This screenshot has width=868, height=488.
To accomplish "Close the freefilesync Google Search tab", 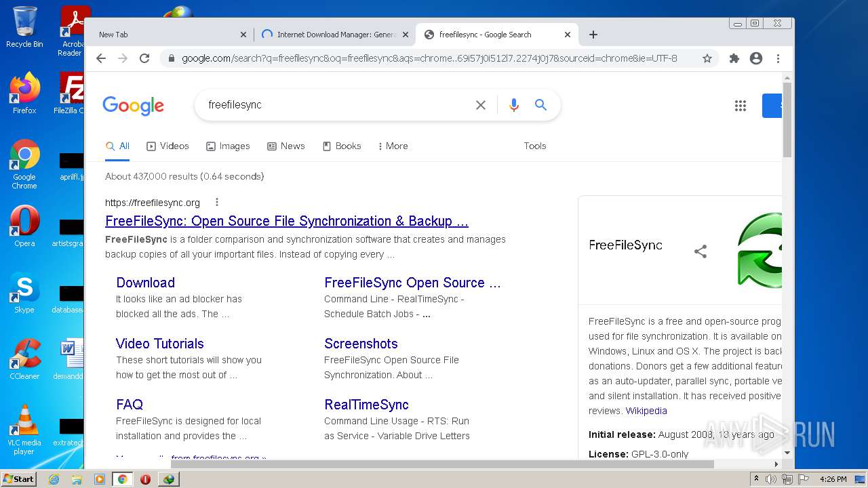I will click(568, 35).
